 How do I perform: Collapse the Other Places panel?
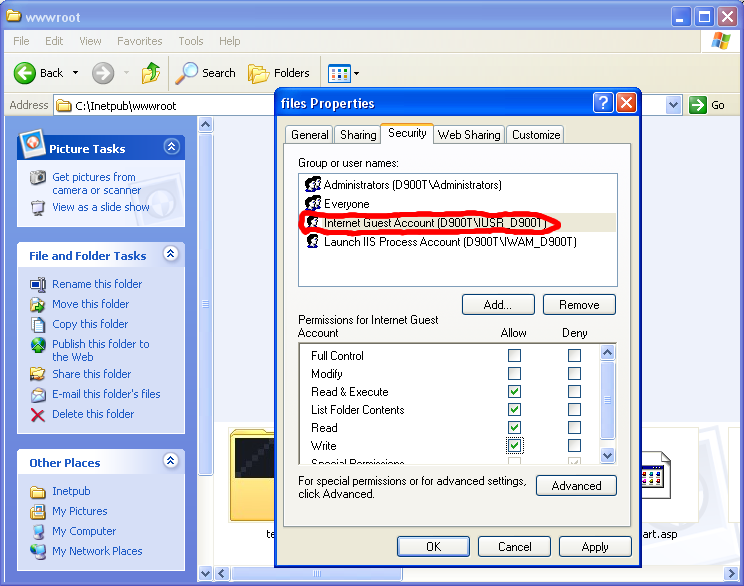(171, 461)
